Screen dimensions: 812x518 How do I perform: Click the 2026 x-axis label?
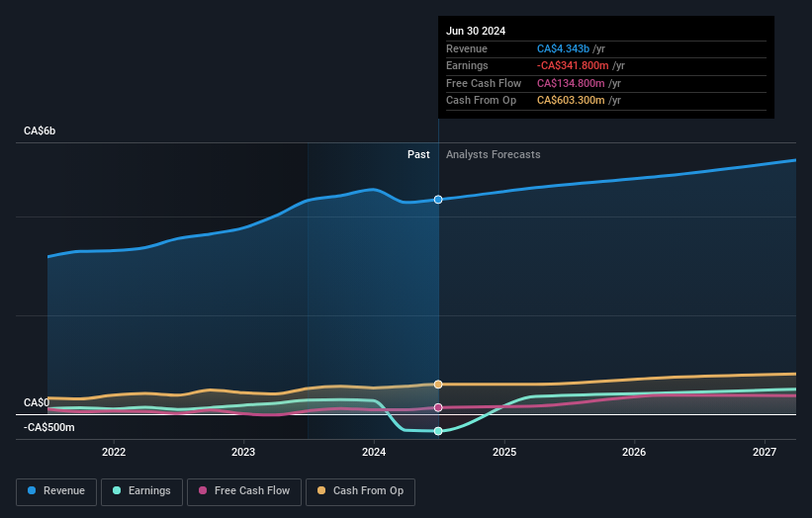[x=634, y=452]
